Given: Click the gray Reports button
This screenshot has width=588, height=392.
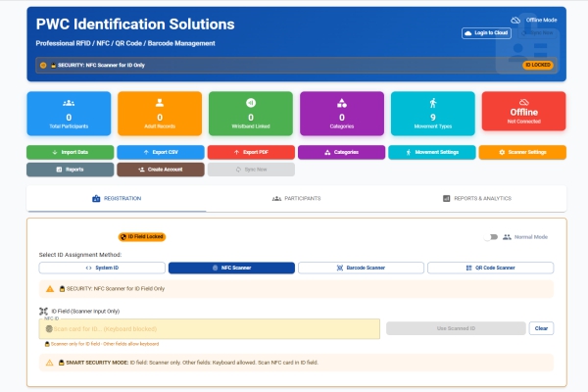Looking at the screenshot, I should pyautogui.click(x=71, y=170).
